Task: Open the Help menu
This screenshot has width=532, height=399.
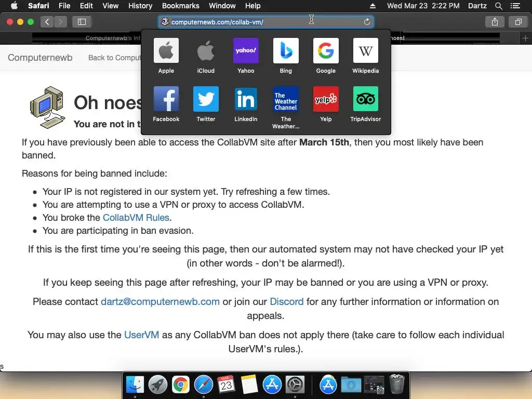Action: click(253, 6)
